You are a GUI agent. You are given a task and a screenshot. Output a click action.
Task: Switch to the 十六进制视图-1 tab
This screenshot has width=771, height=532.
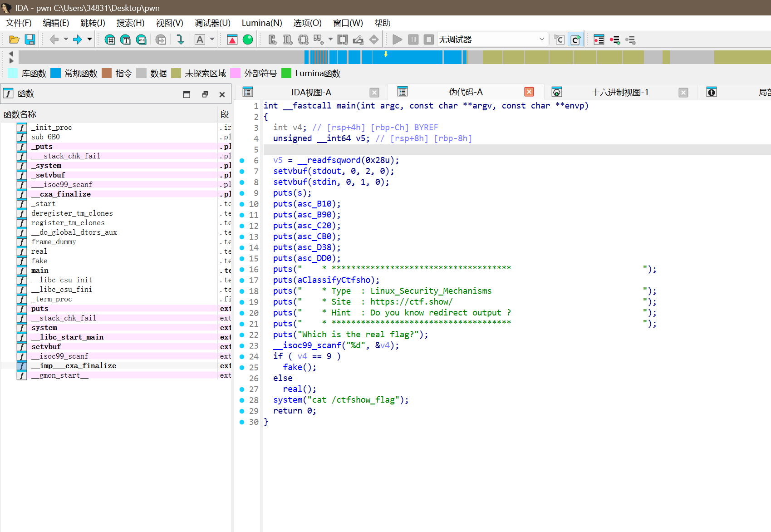tap(620, 93)
